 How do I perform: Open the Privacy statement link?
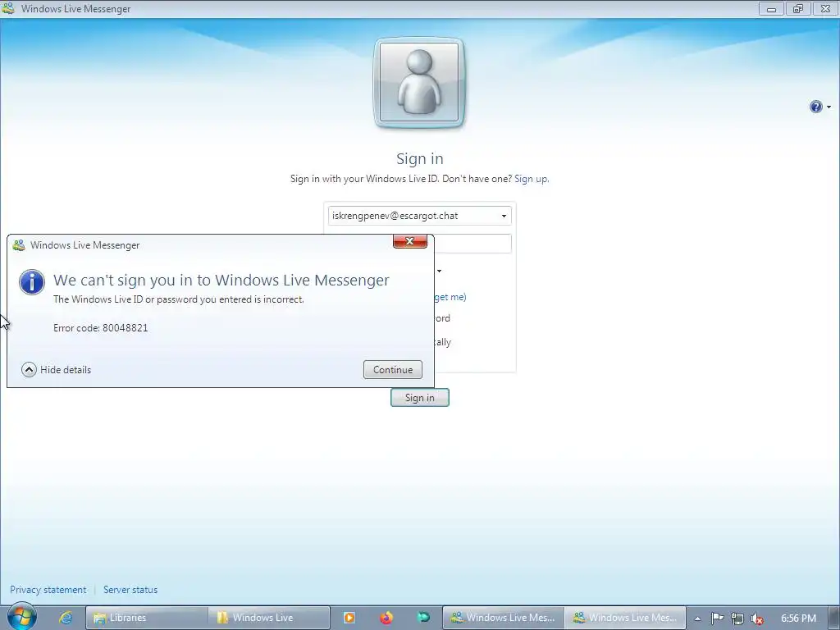[x=48, y=590]
